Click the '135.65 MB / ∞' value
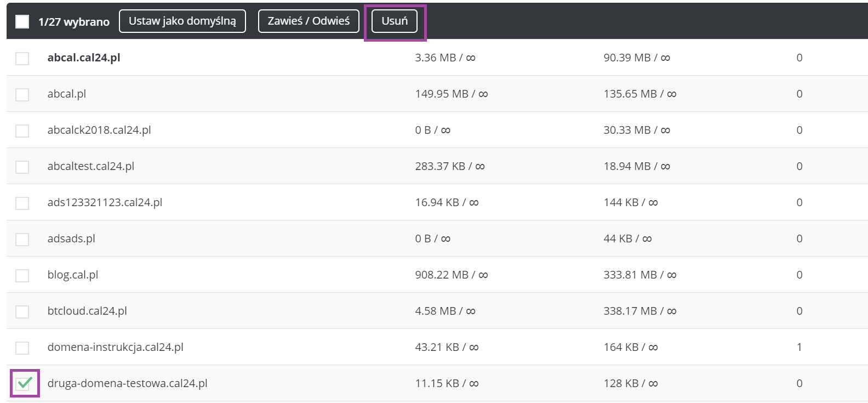The image size is (868, 403). [640, 94]
